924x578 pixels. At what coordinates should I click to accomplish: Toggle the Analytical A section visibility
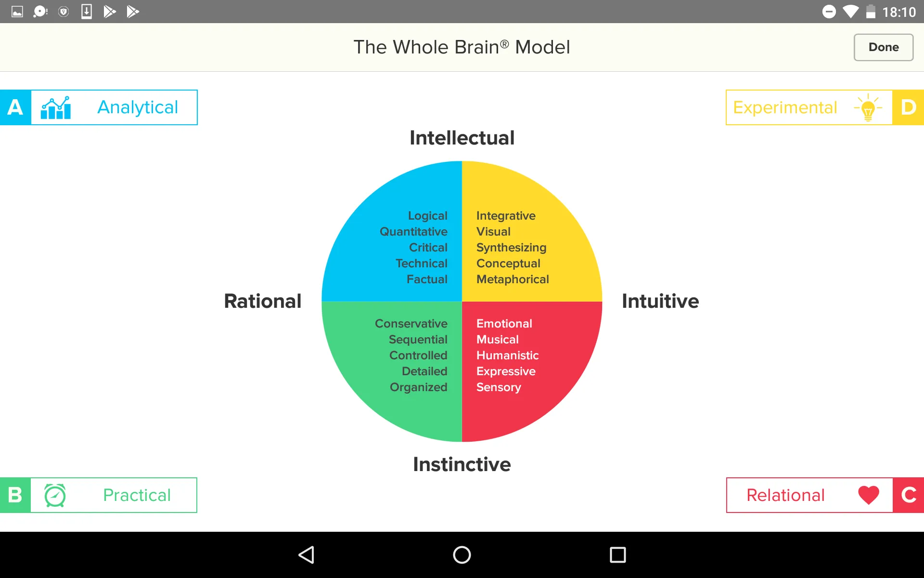point(99,106)
